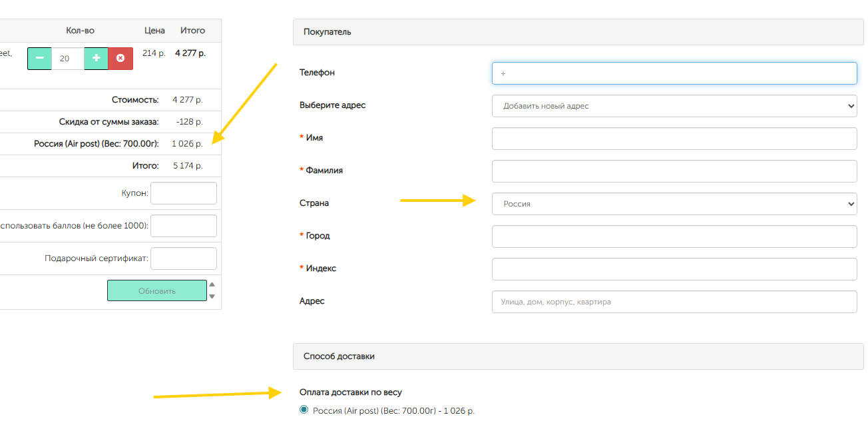The width and height of the screenshot is (868, 443).
Task: Click into the Имя field
Action: pos(674,139)
